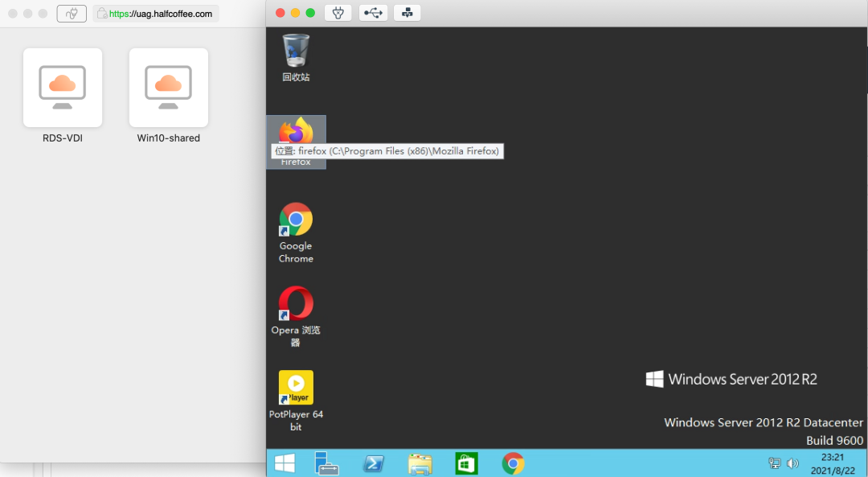Click the speaker volume tray icon
The height and width of the screenshot is (477, 868).
click(792, 463)
